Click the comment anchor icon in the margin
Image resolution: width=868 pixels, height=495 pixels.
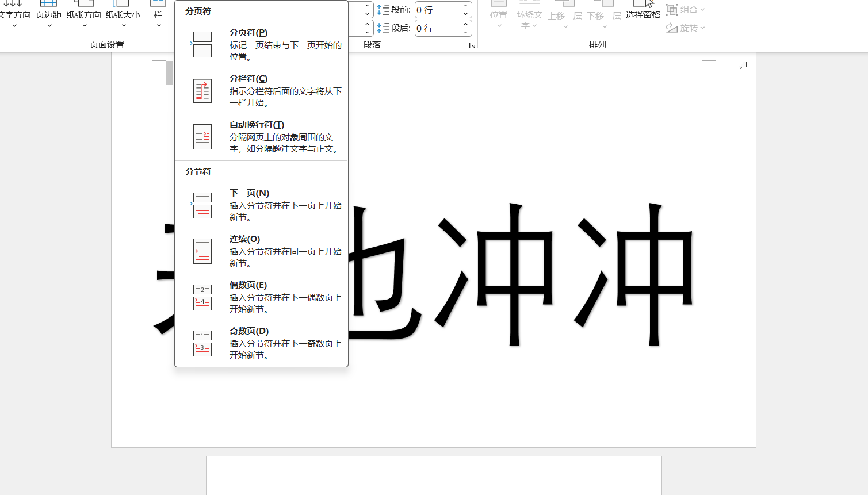741,65
